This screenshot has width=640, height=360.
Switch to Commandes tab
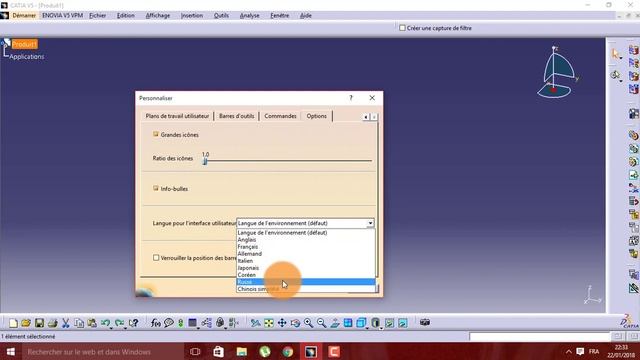click(280, 116)
